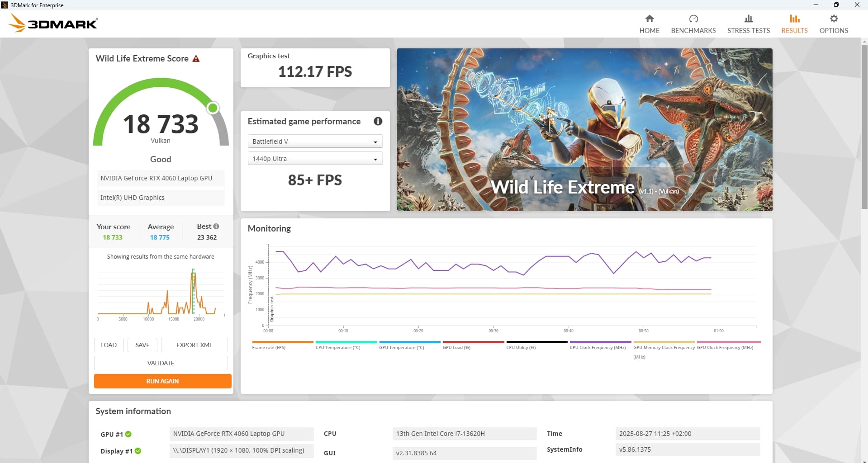Click the System information GPU #1 value field
The image size is (868, 463).
(x=242, y=434)
